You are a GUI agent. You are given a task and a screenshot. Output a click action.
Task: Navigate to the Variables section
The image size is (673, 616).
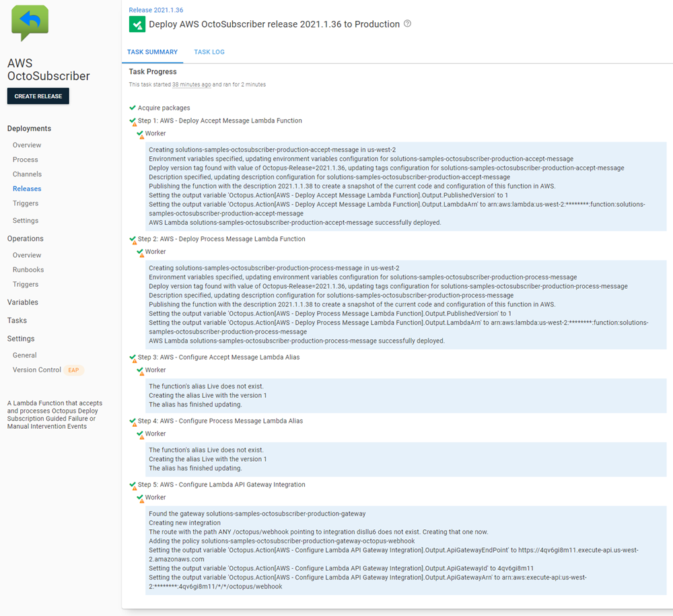coord(24,302)
